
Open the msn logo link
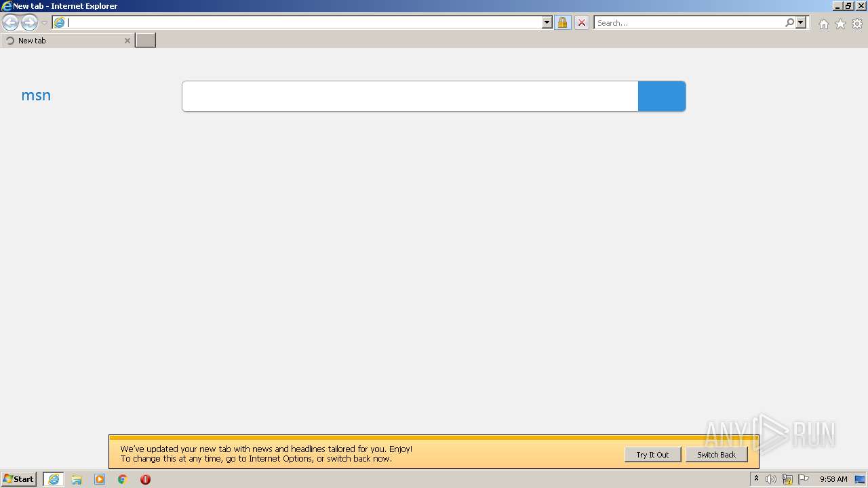click(36, 96)
